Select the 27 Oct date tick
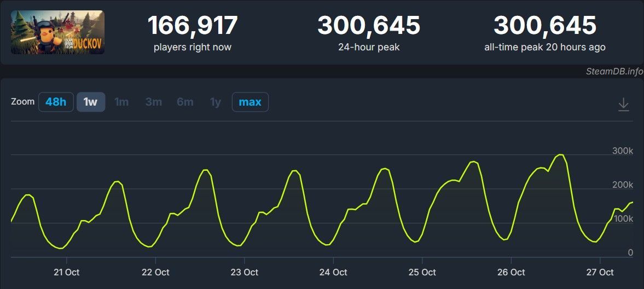Image resolution: width=644 pixels, height=289 pixels. pyautogui.click(x=600, y=272)
